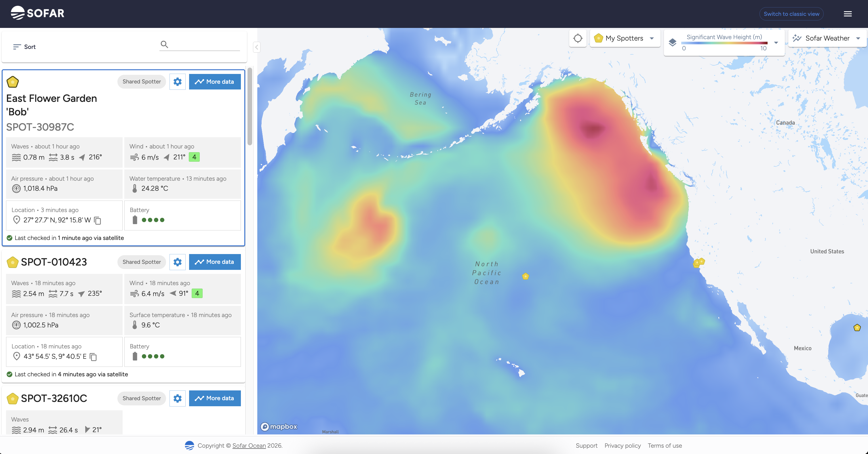The height and width of the screenshot is (454, 868).
Task: Click the locate-me crosshair map icon
Action: 578,38
